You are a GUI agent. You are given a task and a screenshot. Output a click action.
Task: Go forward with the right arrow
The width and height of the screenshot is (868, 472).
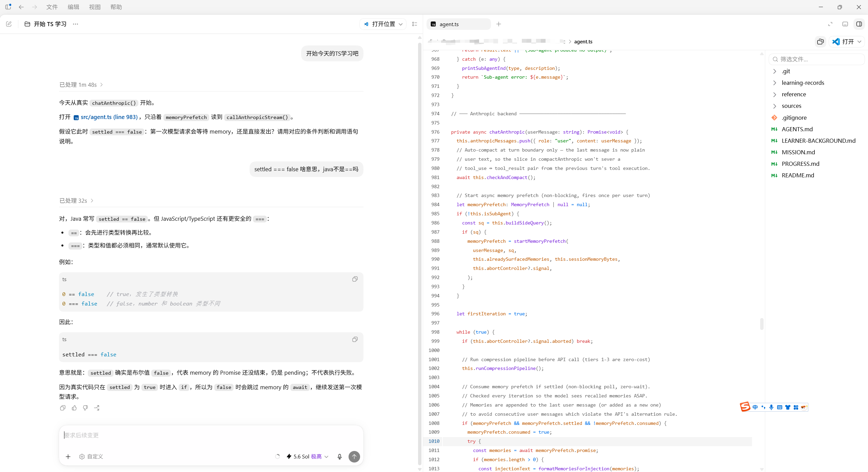coord(34,7)
